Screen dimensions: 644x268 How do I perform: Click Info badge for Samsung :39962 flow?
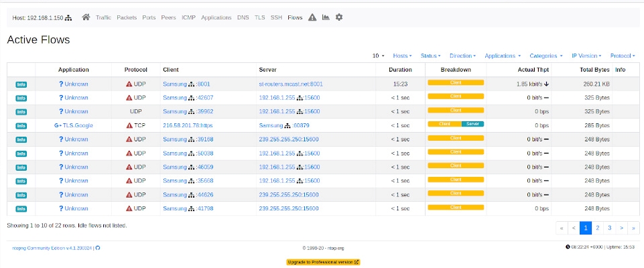[21, 112]
